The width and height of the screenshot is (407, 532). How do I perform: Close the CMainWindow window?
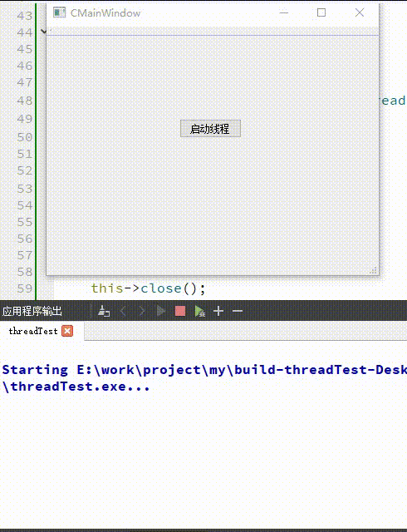tap(360, 13)
